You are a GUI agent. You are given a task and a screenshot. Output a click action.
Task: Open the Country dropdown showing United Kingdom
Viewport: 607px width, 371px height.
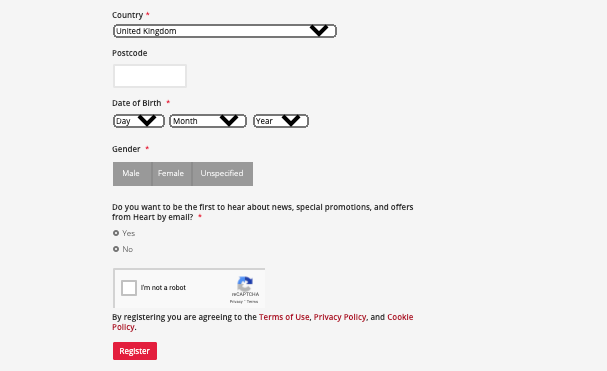tap(225, 31)
